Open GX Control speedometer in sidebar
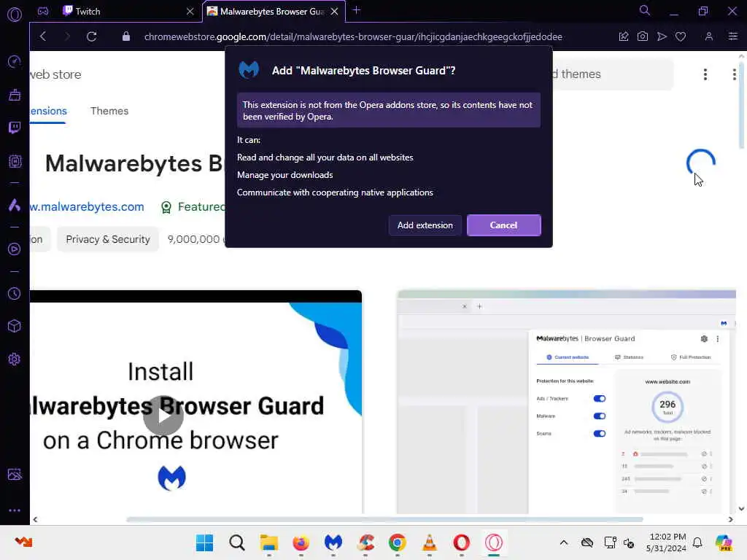 (x=15, y=61)
